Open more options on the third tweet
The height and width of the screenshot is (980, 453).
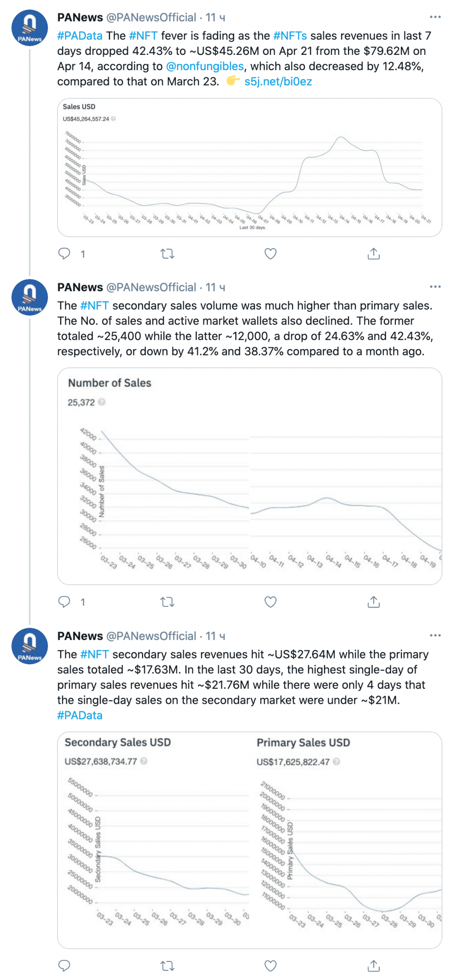[x=435, y=635]
